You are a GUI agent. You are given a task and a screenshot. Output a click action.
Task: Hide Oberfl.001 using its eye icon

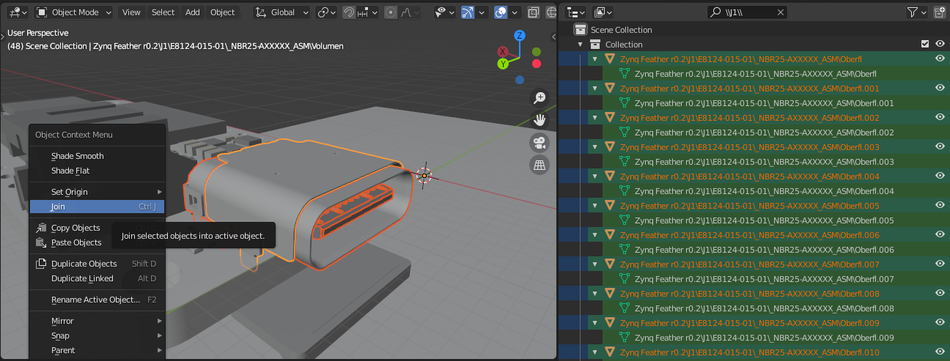[940, 88]
